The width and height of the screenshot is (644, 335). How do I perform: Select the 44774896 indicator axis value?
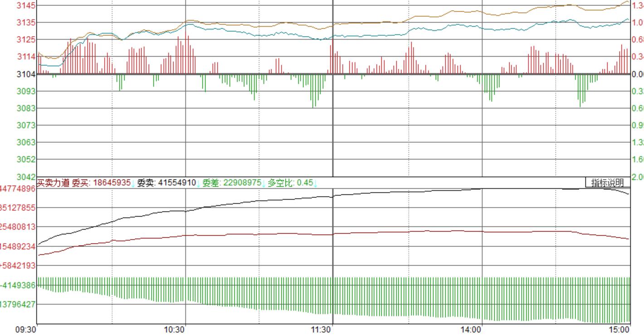pyautogui.click(x=18, y=188)
